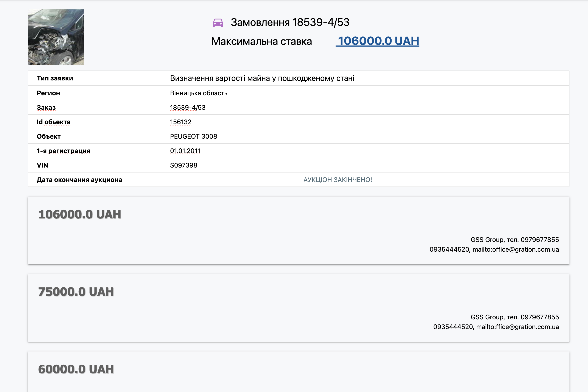
Task: Click the first registration date 01.01.2011
Action: (x=185, y=151)
